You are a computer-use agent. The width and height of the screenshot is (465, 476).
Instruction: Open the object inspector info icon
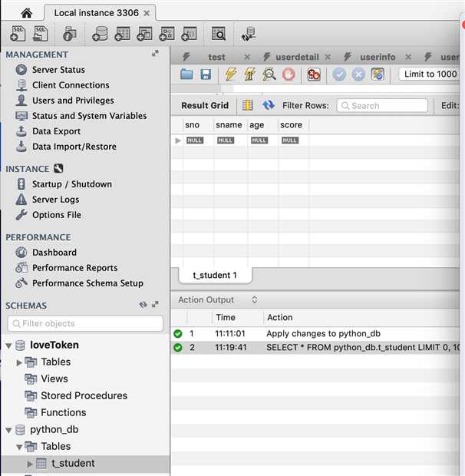[x=70, y=33]
